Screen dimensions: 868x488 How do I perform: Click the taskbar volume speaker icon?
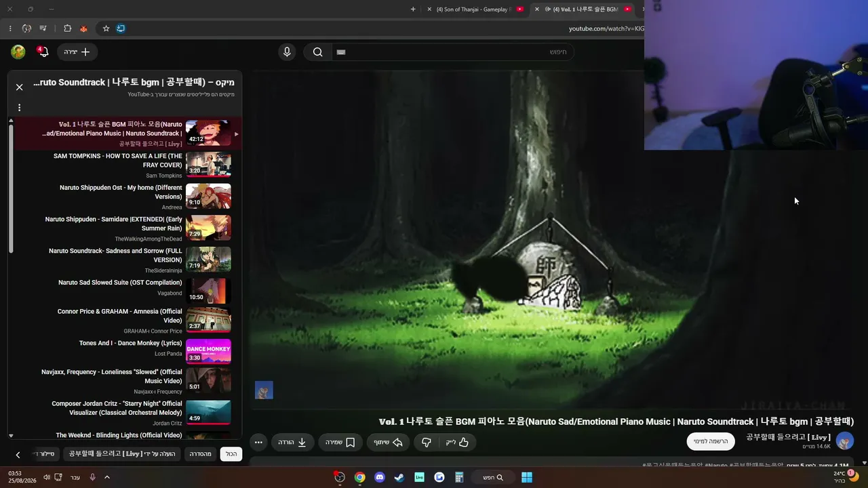pos(47,477)
